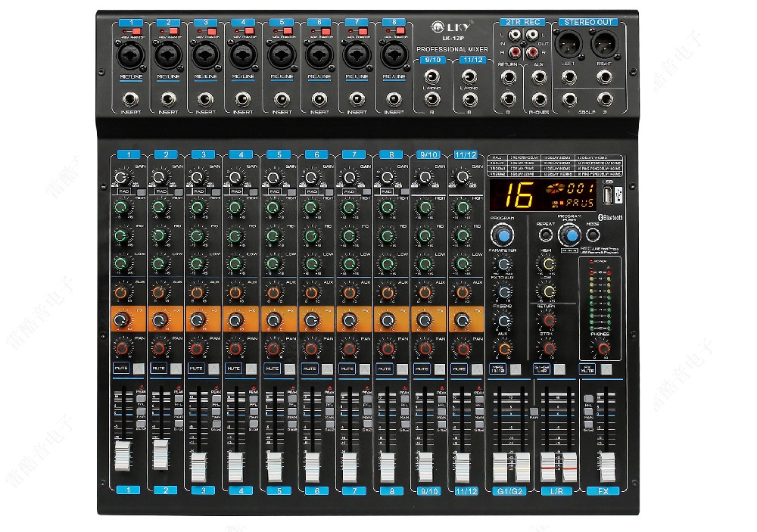
Task: Click the 2TR REC IN left white RCA jack
Action: pyautogui.click(x=516, y=35)
